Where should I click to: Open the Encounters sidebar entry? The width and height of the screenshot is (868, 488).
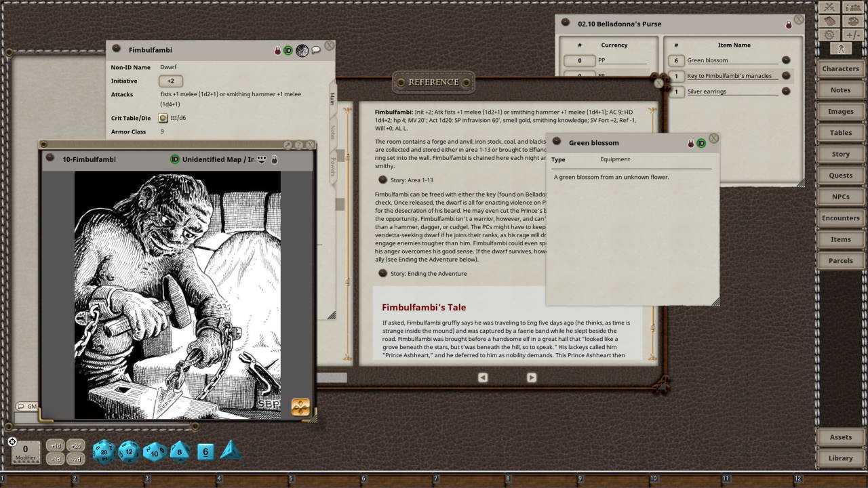pos(840,218)
